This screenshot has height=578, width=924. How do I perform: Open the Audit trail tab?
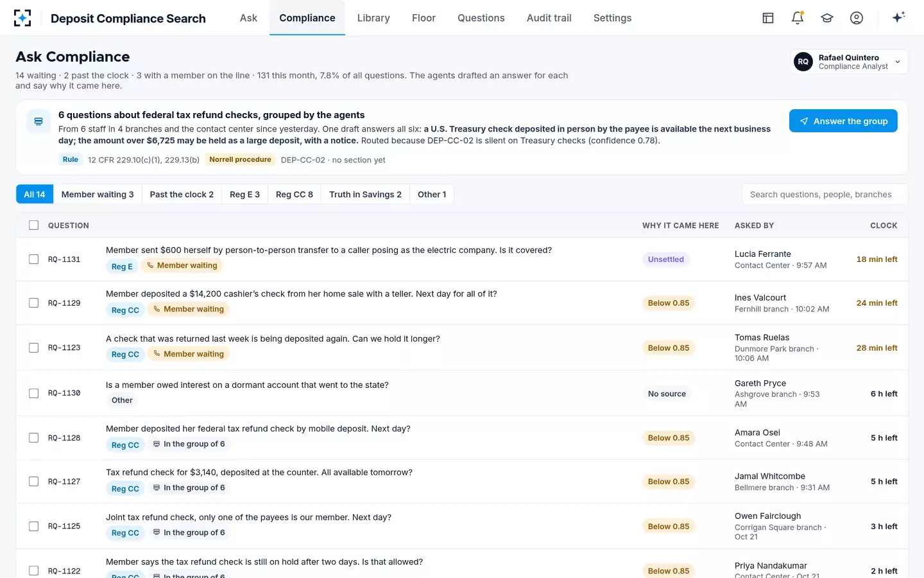pos(549,18)
